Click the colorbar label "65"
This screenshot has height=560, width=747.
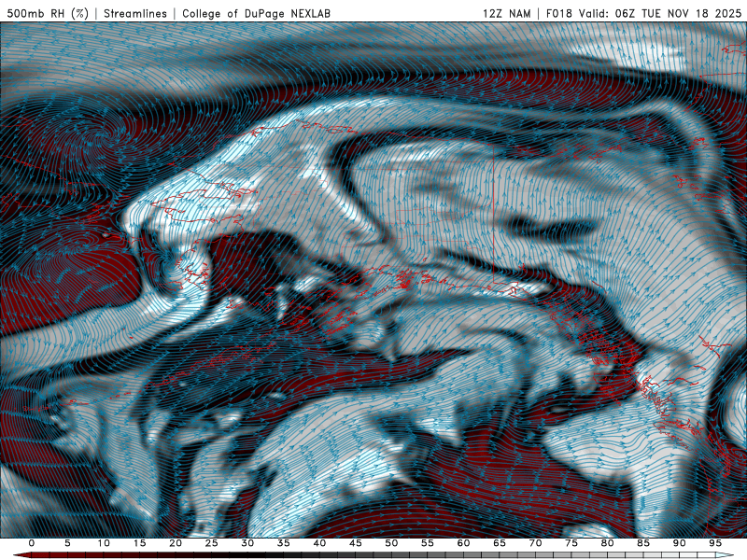(500, 543)
